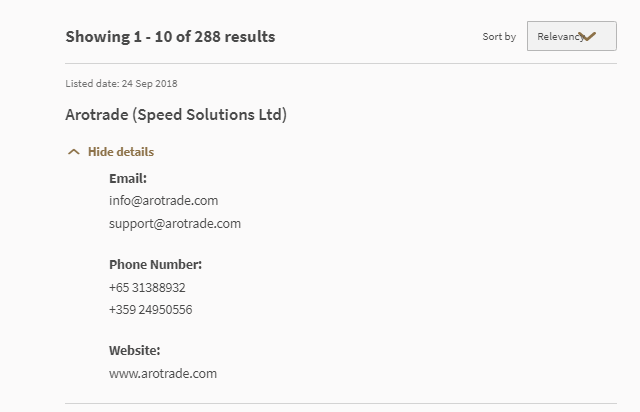Click the up-chevron icon beside Hide details
Image resolution: width=640 pixels, height=412 pixels.
click(x=73, y=152)
